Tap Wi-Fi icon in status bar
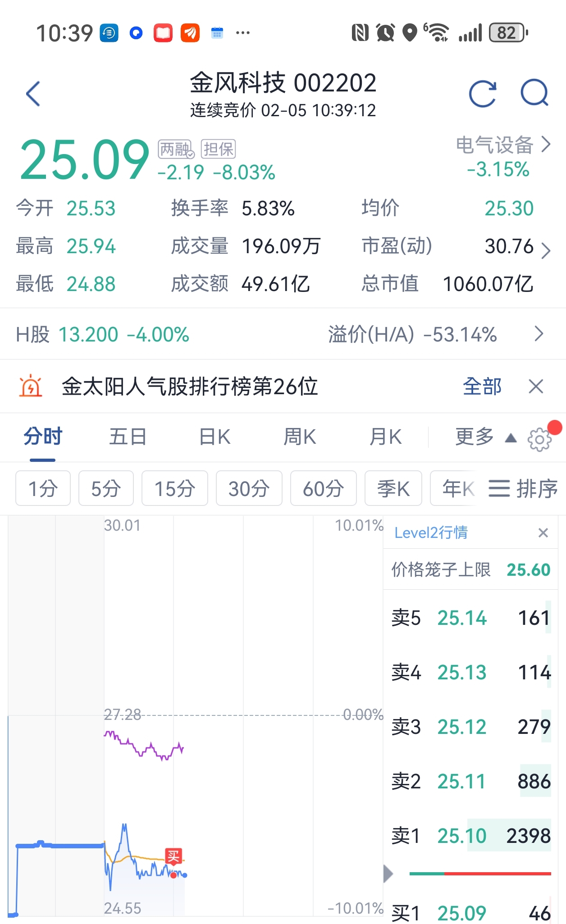Screen dimensions: 566x924 (x=437, y=32)
